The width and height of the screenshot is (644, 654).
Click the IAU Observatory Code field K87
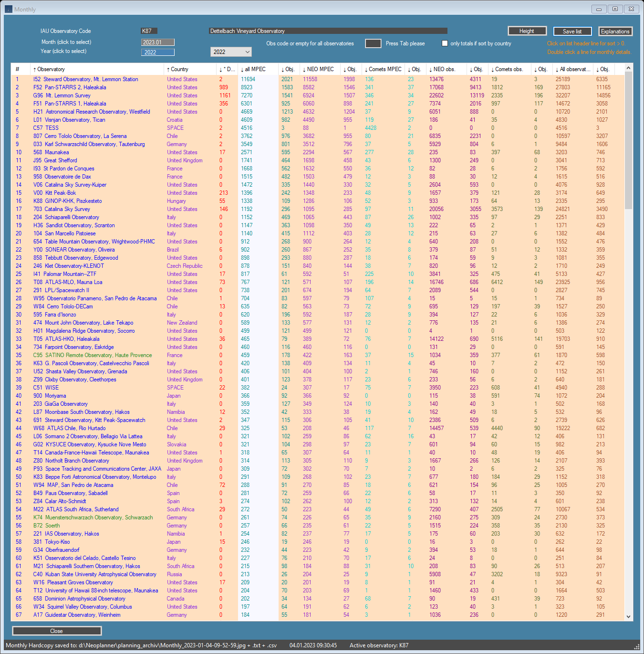click(x=149, y=31)
